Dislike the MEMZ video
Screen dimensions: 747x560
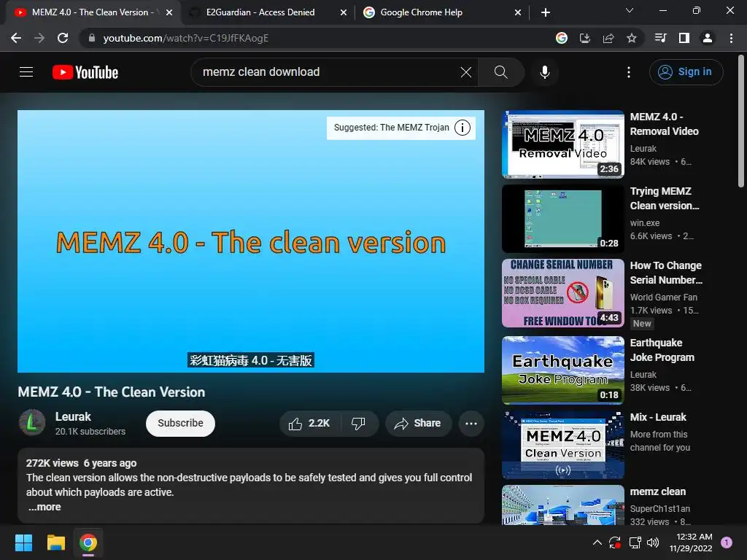pos(359,424)
